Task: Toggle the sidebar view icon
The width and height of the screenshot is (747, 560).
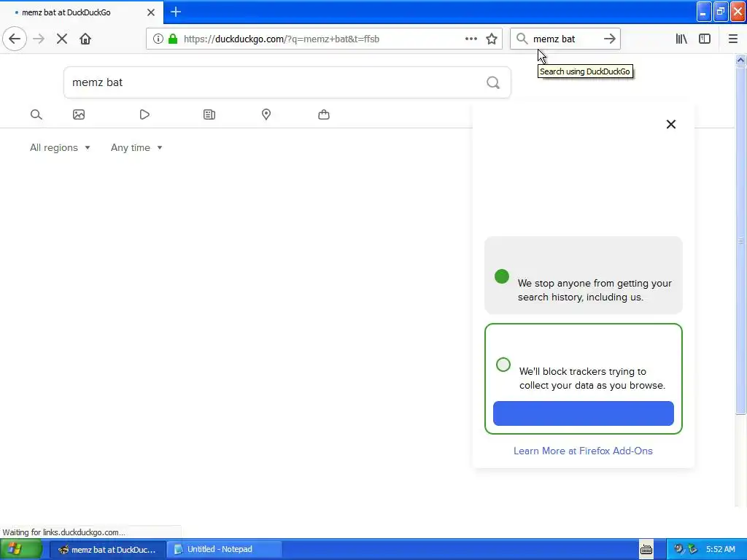Action: pyautogui.click(x=705, y=39)
